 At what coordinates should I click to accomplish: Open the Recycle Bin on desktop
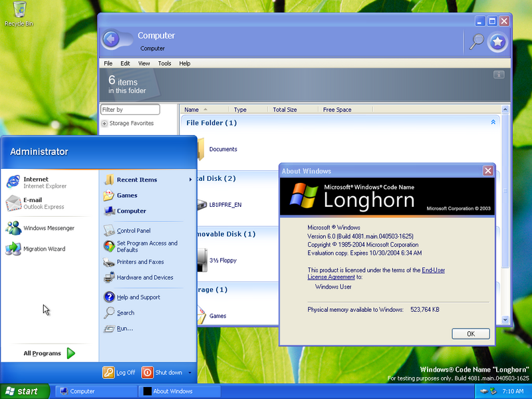point(19,13)
